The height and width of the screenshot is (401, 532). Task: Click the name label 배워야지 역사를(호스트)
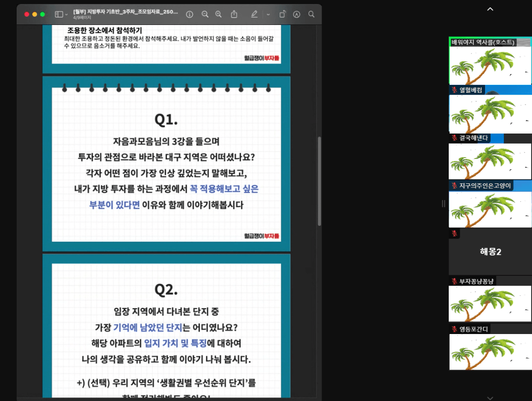click(x=483, y=42)
